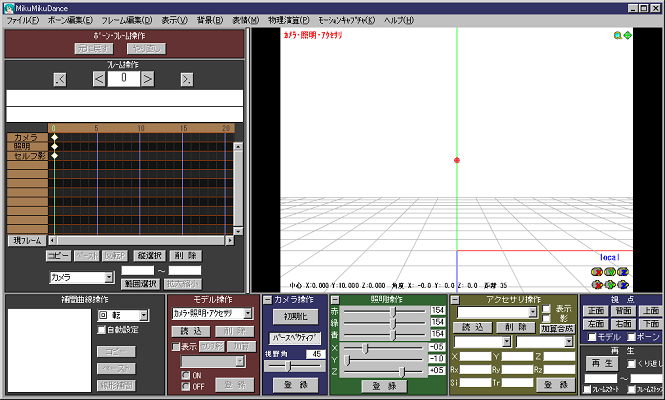Click the 現フレーム button beside timeline scrollbar

click(x=27, y=241)
